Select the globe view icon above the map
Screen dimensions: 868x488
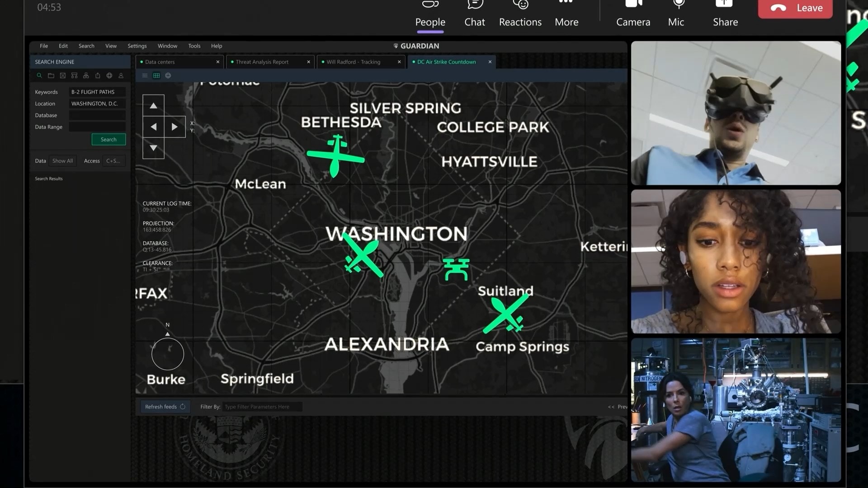(168, 75)
